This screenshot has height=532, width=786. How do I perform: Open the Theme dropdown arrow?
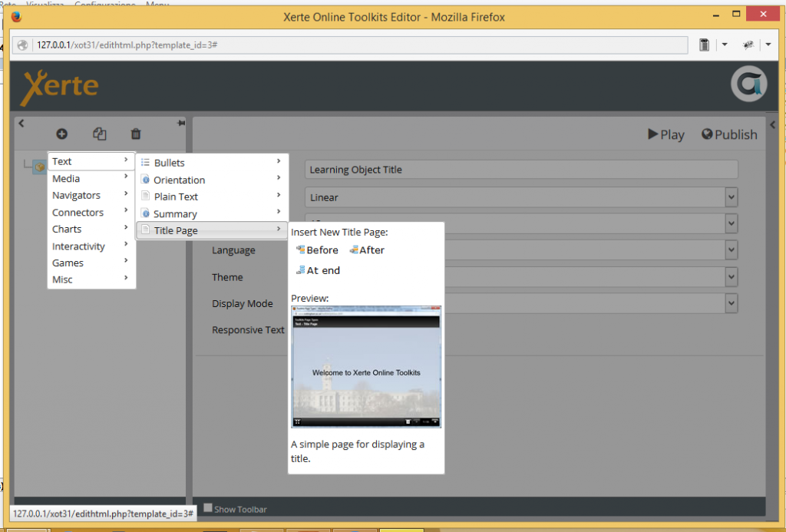[731, 276]
